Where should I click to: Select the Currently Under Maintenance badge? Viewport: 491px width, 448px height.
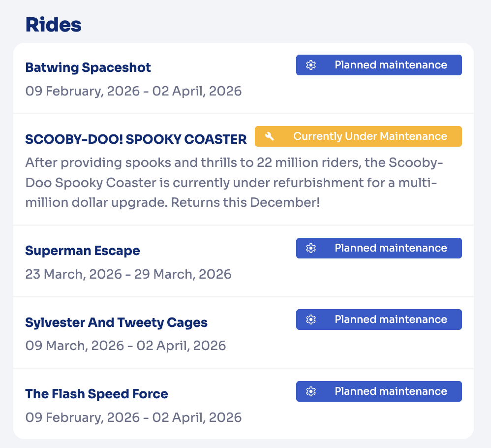point(358,136)
